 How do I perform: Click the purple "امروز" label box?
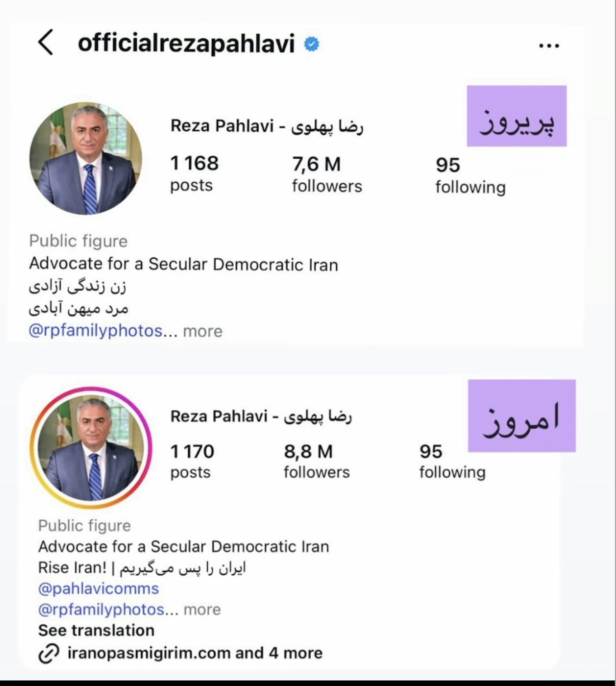[522, 416]
